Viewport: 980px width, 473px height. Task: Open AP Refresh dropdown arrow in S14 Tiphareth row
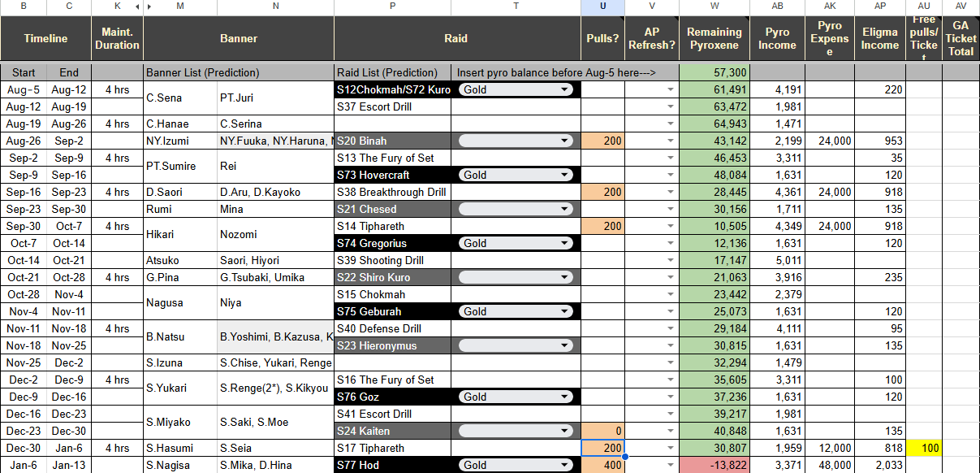[671, 226]
